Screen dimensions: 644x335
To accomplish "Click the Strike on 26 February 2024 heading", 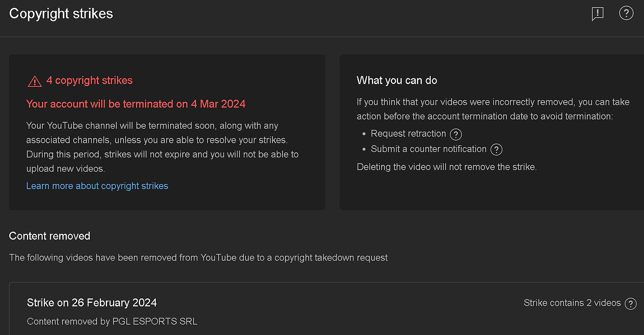I will 92,303.
